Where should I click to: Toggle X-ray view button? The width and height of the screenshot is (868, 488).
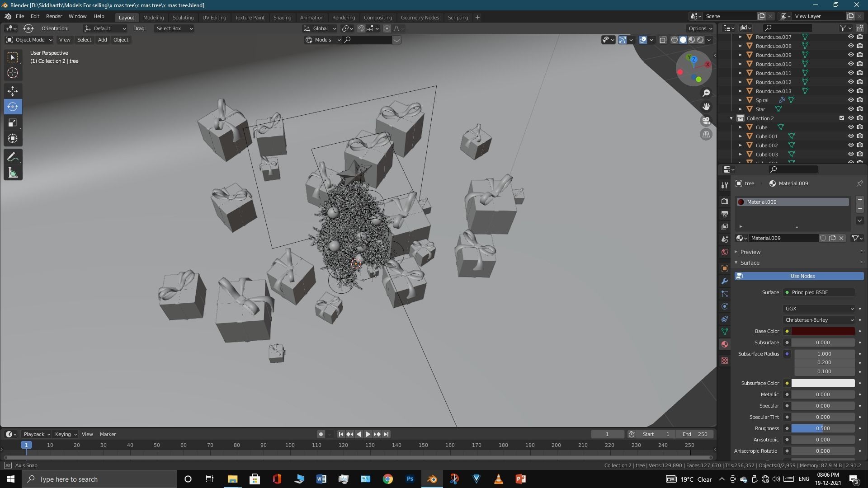pyautogui.click(x=663, y=40)
